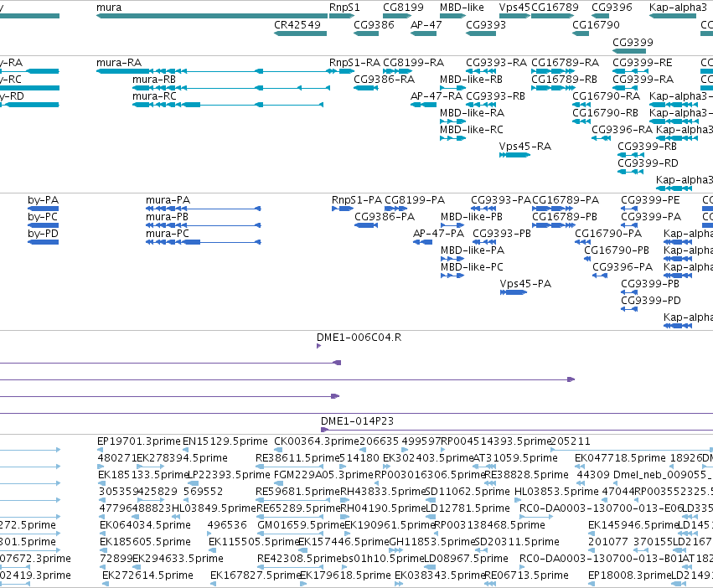This screenshot has height=588, width=713.
Task: Select CG16789-RA transcript label
Action: point(566,62)
